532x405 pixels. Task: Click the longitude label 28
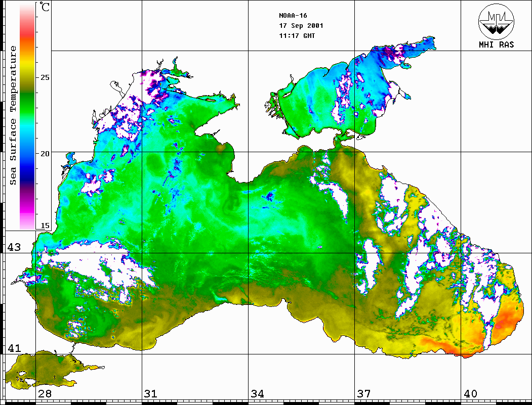(x=45, y=393)
